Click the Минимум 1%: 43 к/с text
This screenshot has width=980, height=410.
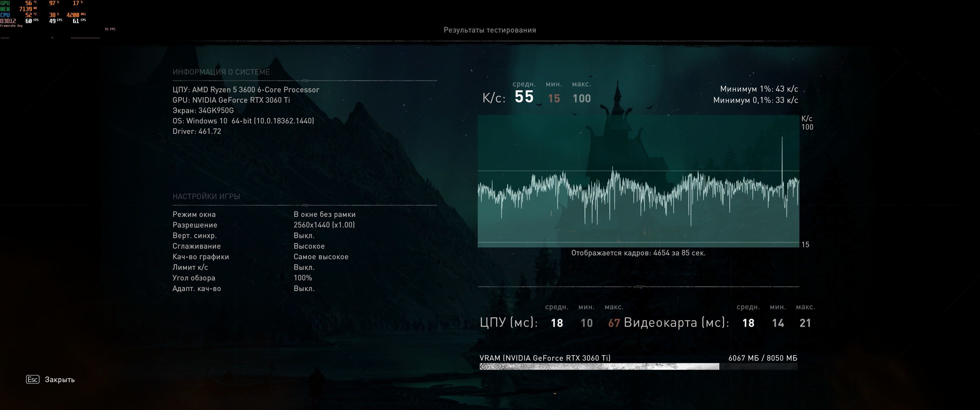[759, 89]
